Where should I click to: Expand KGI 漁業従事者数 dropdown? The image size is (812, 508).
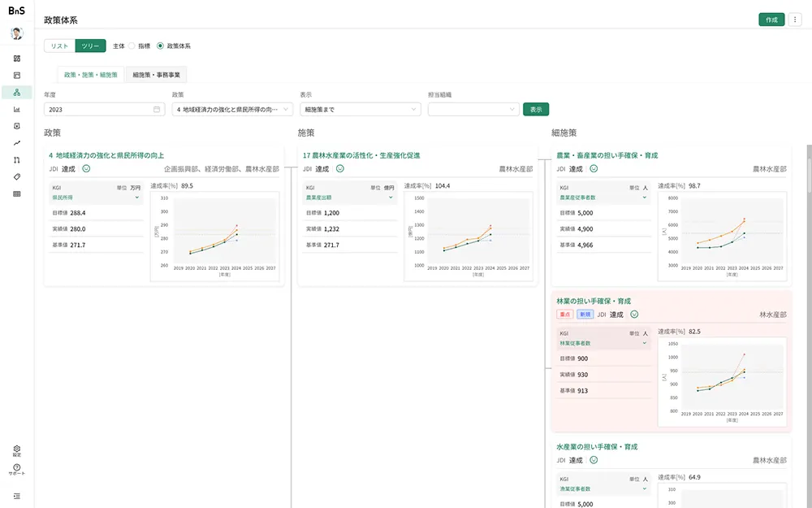click(x=645, y=488)
